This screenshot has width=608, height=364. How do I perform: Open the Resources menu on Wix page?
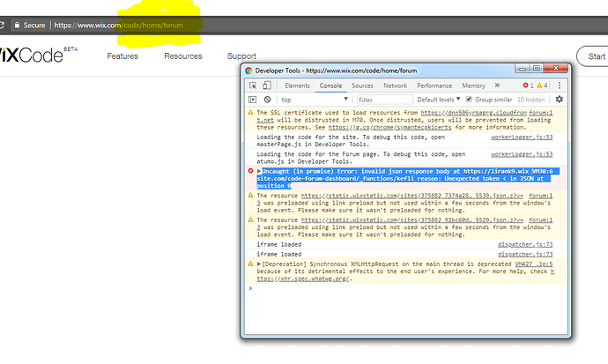point(183,56)
